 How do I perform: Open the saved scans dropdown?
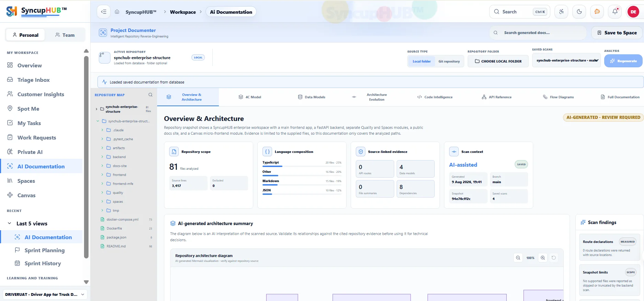(x=566, y=60)
